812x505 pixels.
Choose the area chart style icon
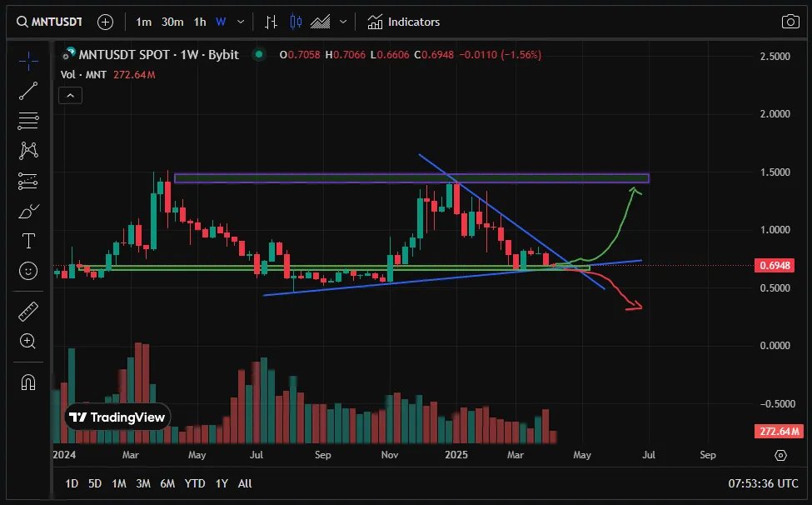321,22
